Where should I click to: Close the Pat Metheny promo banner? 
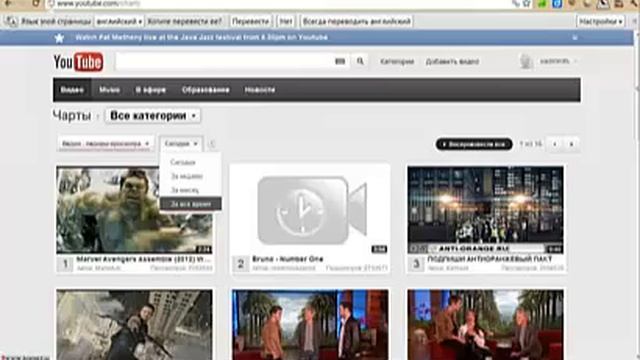[575, 38]
